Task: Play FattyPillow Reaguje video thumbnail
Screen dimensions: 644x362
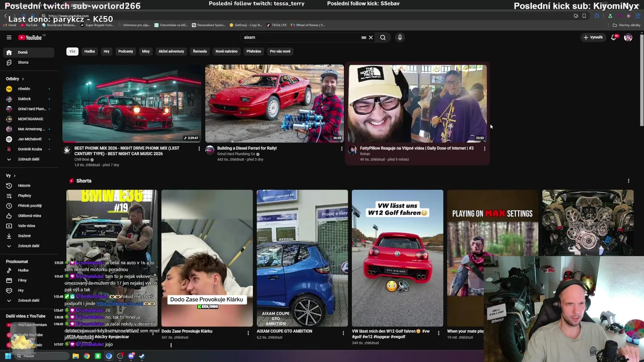Action: (x=418, y=104)
